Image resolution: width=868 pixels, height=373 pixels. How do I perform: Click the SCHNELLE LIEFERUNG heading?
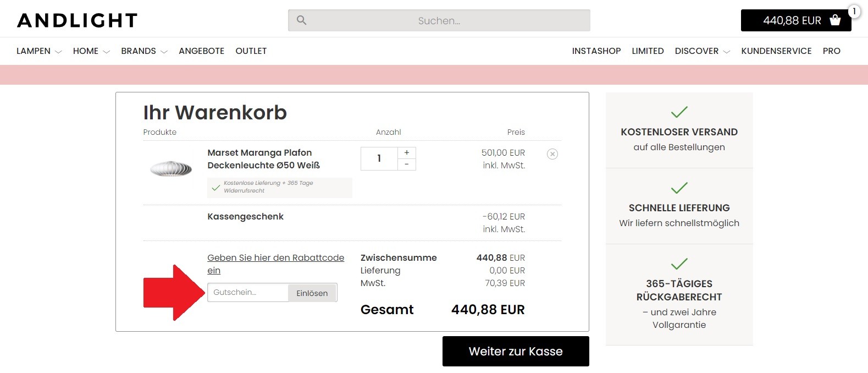click(679, 208)
